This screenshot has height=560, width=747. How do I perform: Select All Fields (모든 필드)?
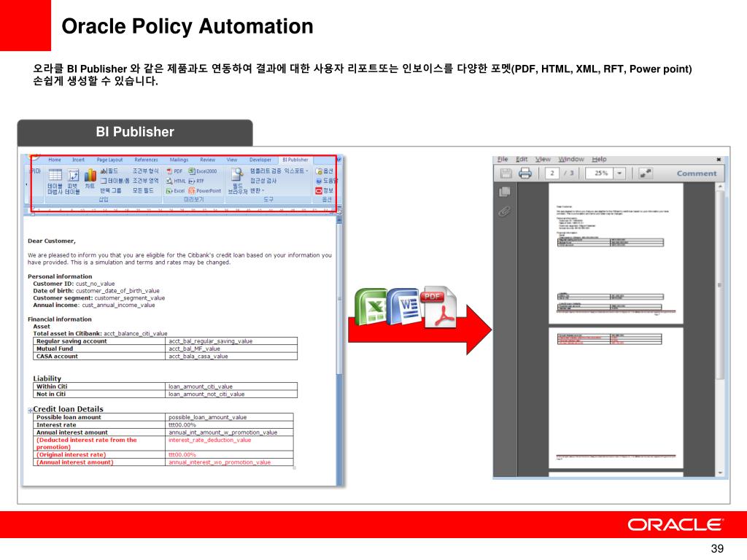(143, 190)
